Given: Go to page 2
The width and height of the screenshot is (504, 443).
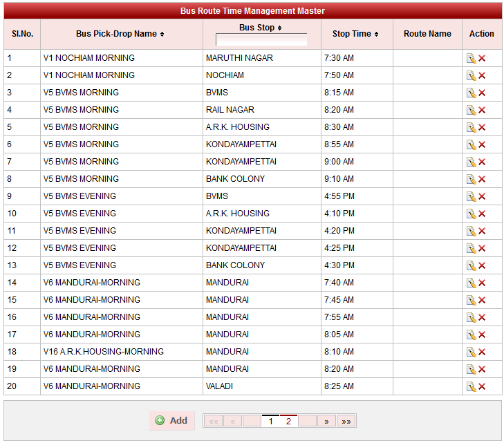Looking at the screenshot, I should point(288,421).
